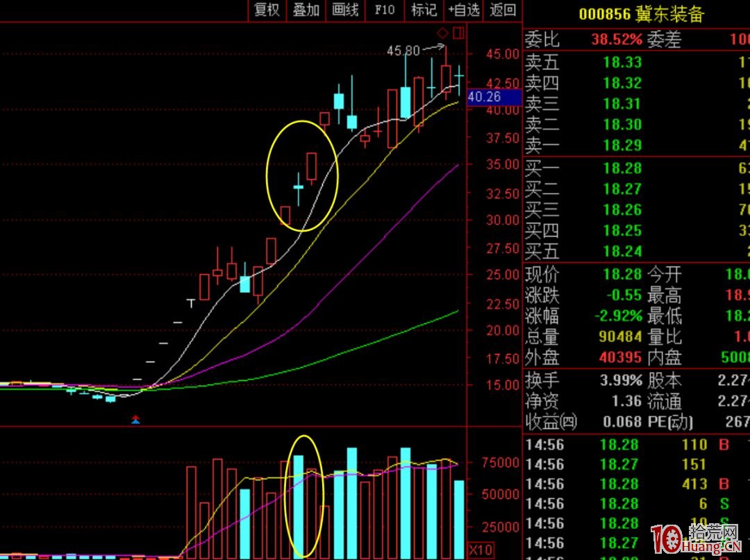Image resolution: width=750 pixels, height=560 pixels.
Task: Select the 买五 row price 18.24
Action: click(622, 251)
